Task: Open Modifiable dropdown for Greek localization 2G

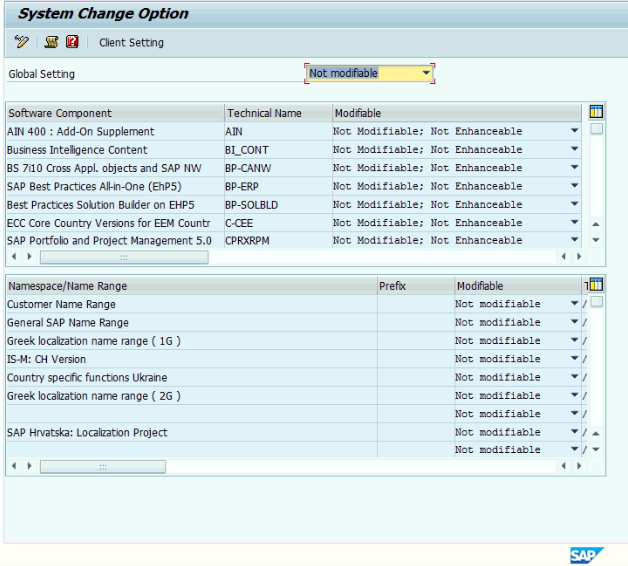Action: (x=574, y=395)
